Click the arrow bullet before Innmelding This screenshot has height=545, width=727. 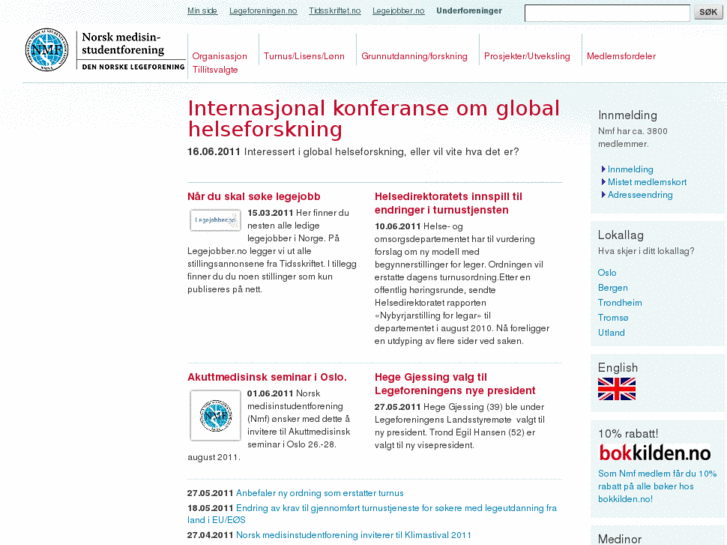pos(603,169)
